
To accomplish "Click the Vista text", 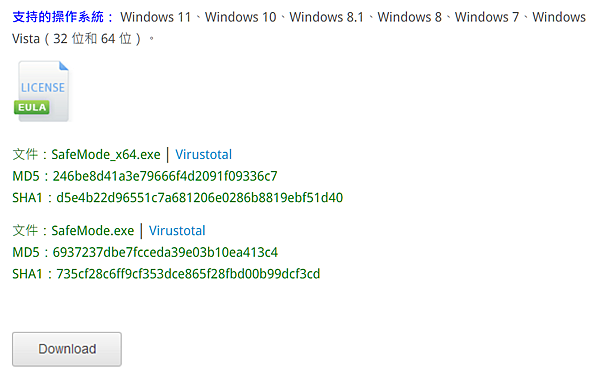I will (x=26, y=39).
